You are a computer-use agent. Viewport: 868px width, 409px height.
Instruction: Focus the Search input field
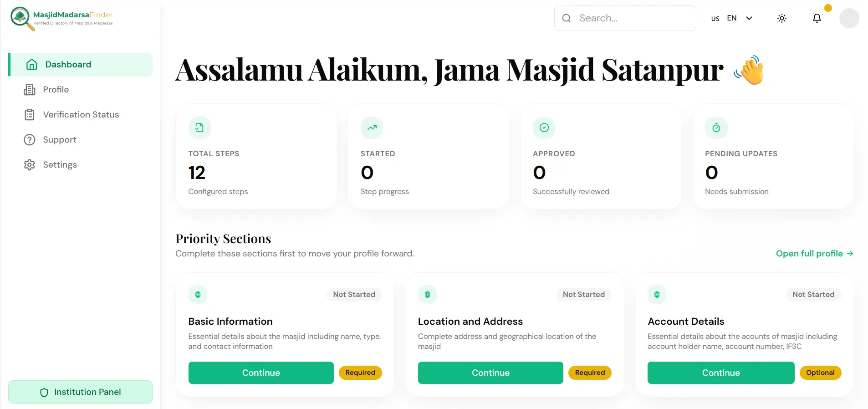[x=625, y=18]
